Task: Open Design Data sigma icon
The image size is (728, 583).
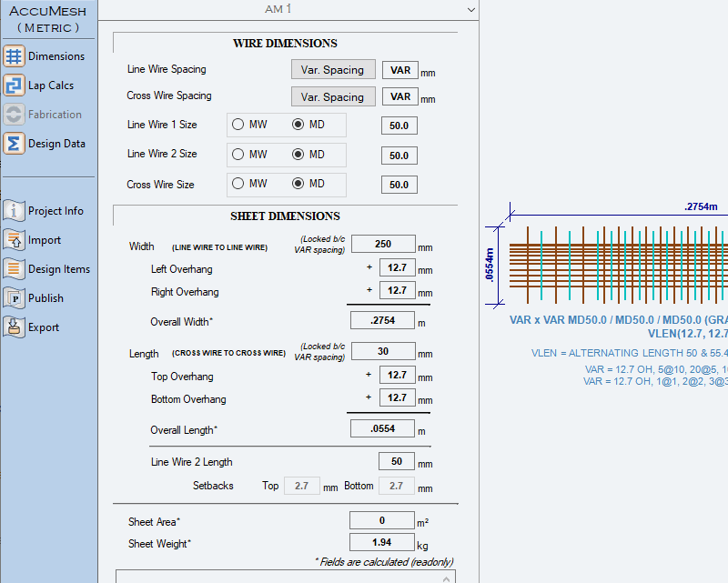Action: (x=14, y=144)
